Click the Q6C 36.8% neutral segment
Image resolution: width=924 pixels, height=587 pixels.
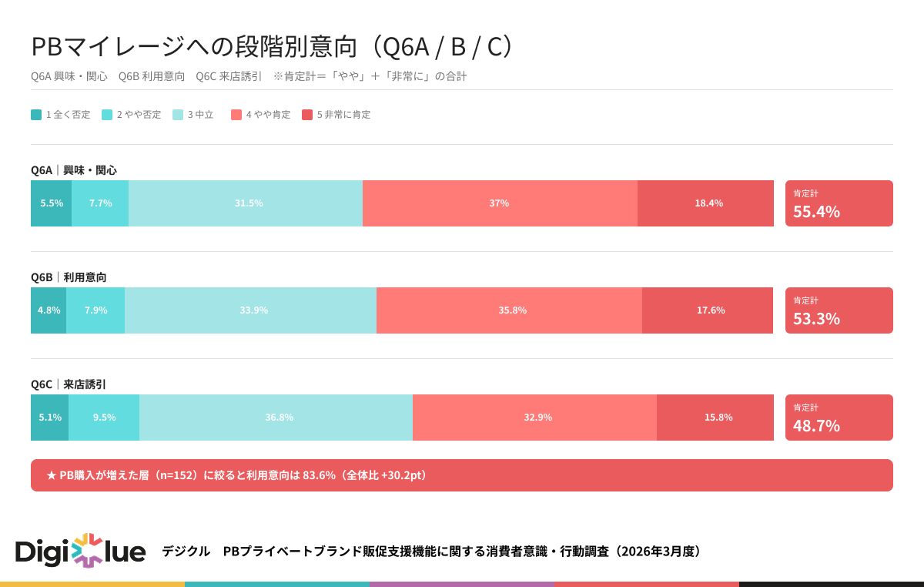[x=276, y=418]
